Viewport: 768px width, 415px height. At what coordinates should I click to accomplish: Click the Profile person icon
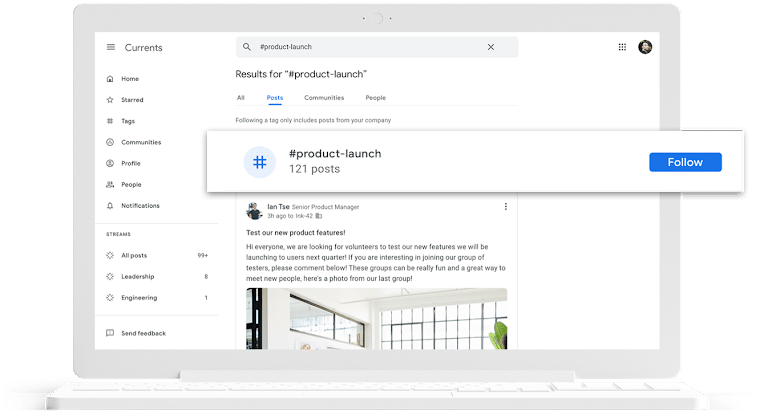[110, 163]
